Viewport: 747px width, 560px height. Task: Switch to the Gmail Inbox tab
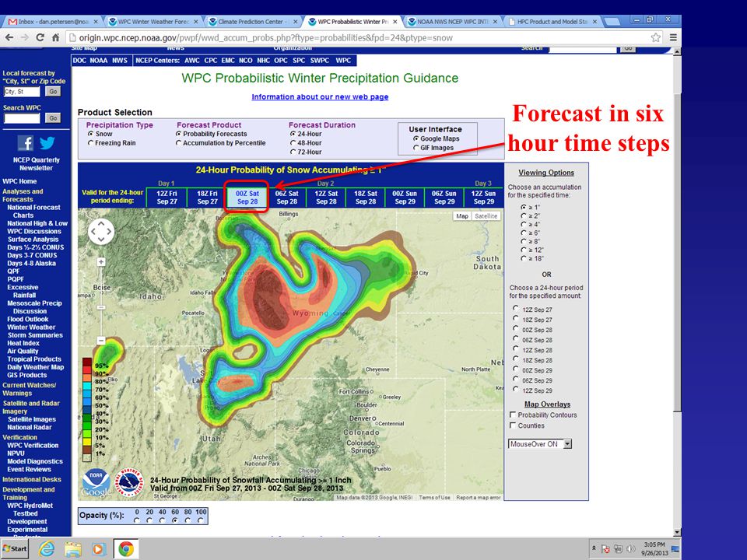pyautogui.click(x=53, y=22)
